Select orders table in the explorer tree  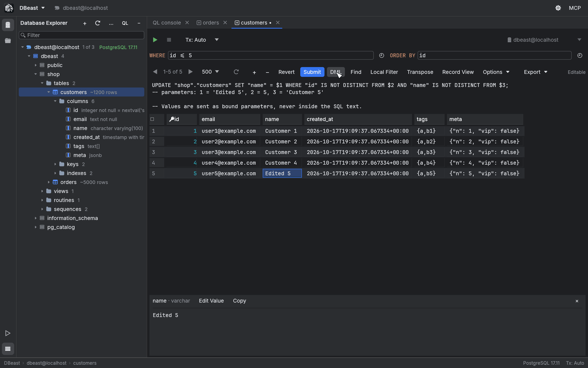(x=81, y=182)
